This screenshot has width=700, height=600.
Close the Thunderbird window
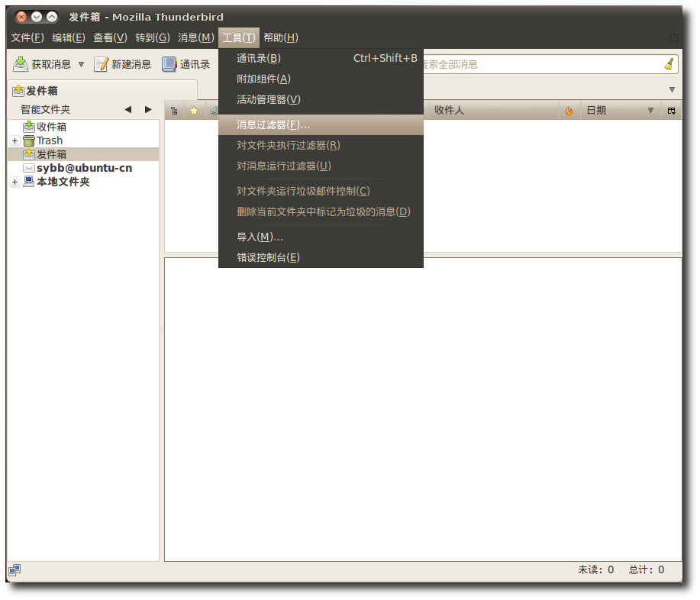tap(21, 17)
